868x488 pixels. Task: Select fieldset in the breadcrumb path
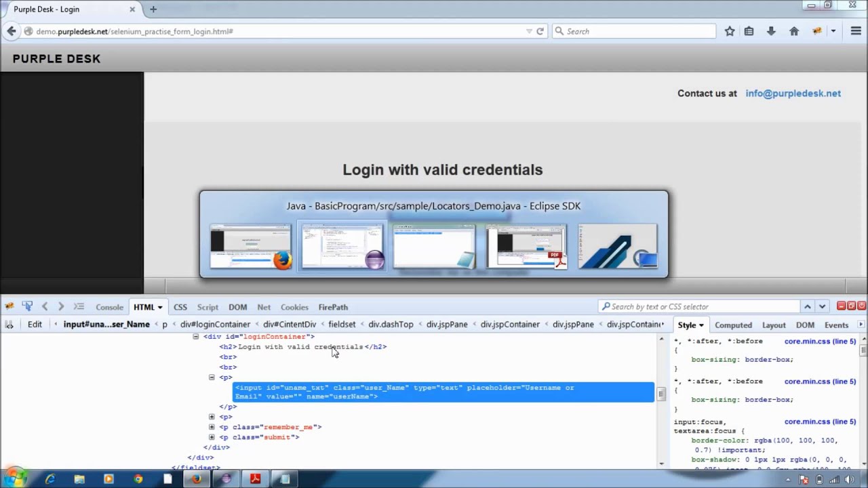pos(342,325)
